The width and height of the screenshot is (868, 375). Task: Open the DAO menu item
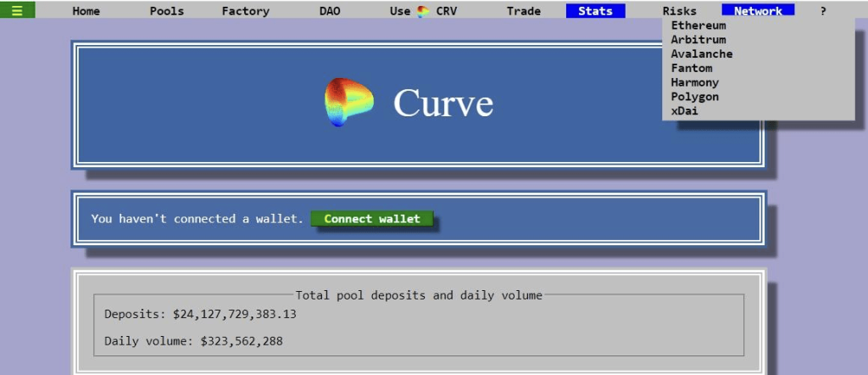tap(330, 11)
